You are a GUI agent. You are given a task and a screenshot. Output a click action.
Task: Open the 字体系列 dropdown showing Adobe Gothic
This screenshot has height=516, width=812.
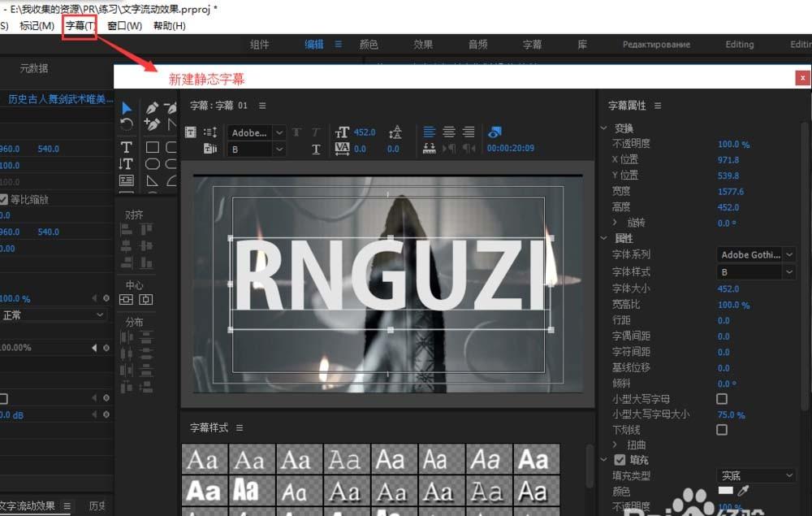[x=756, y=254]
